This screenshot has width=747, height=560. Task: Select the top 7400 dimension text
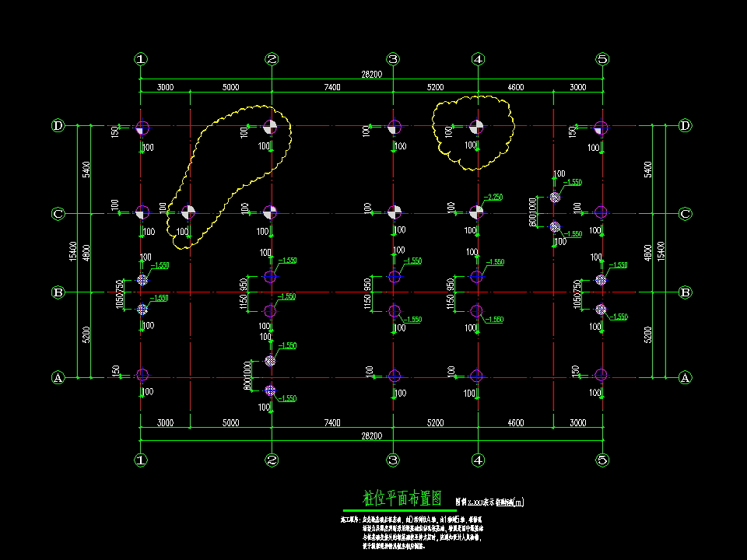click(x=331, y=87)
